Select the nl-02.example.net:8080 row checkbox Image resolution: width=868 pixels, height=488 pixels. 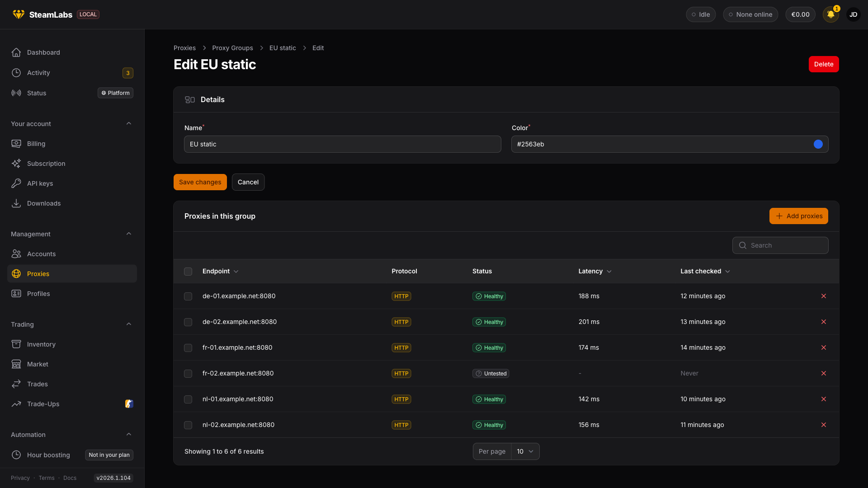click(x=188, y=425)
